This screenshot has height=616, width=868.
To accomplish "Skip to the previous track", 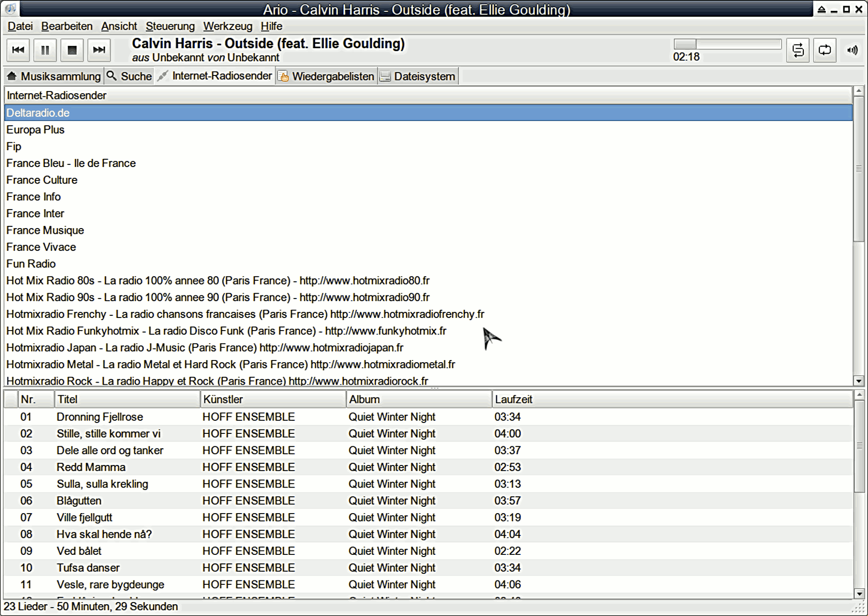I will tap(18, 50).
